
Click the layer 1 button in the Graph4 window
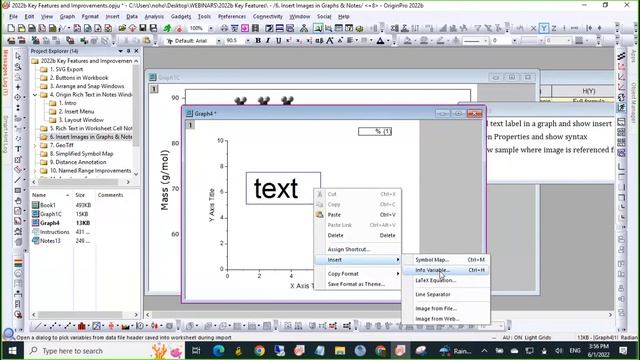coord(190,125)
